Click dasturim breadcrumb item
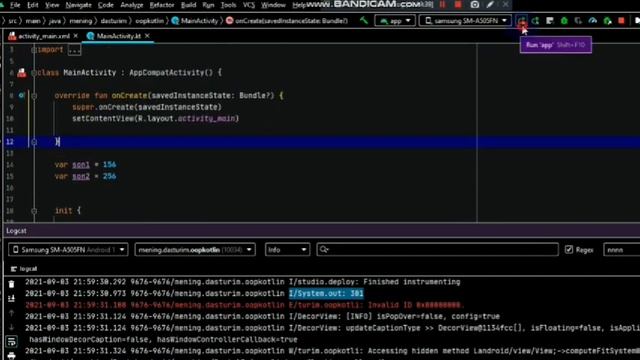 pos(114,20)
